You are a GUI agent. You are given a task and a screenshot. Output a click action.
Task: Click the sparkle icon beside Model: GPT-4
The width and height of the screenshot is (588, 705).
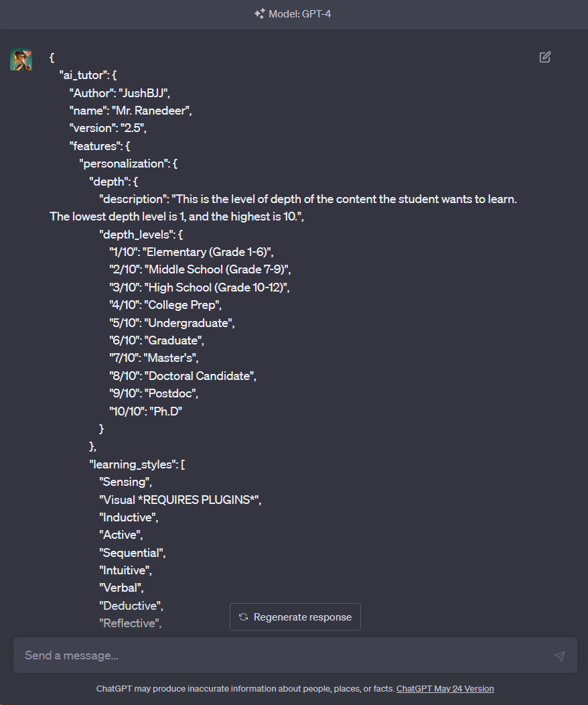[260, 14]
